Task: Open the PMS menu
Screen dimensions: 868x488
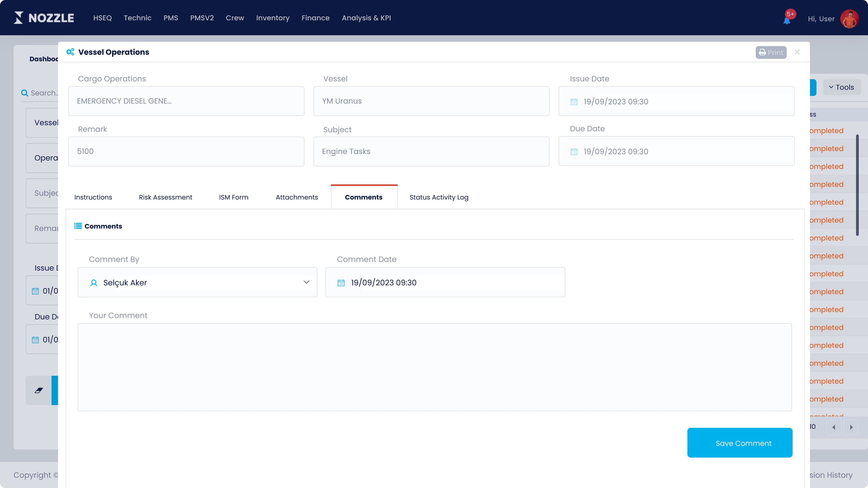Action: [171, 18]
